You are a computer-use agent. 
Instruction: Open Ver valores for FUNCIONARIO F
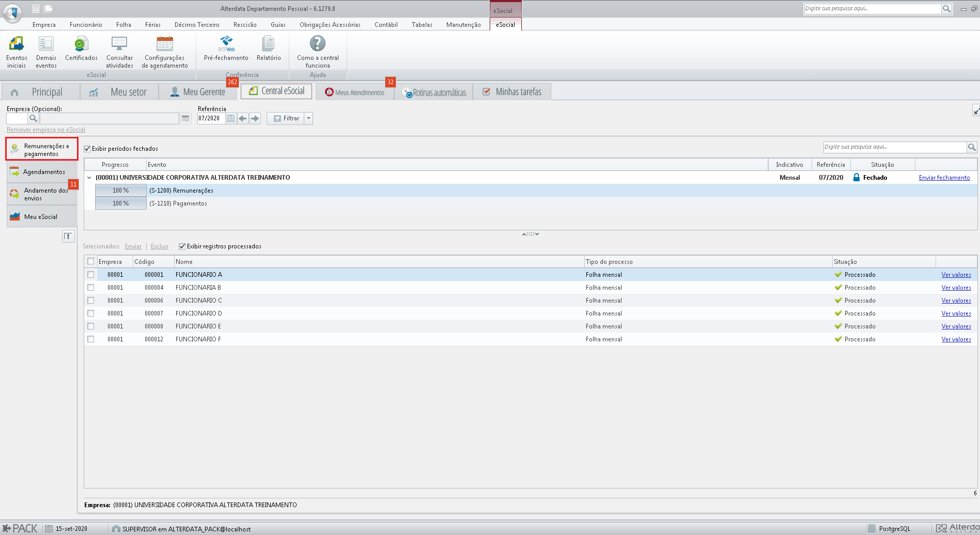tap(956, 339)
